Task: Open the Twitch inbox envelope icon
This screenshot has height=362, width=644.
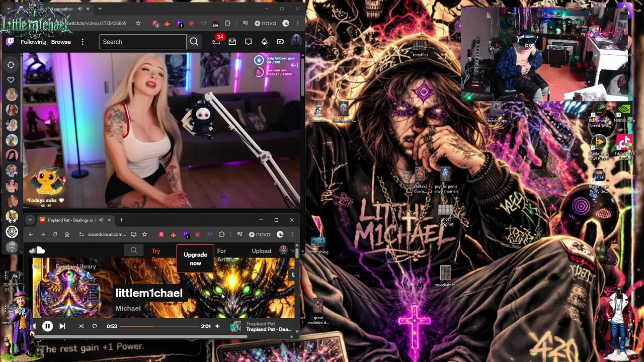Action: pos(232,42)
